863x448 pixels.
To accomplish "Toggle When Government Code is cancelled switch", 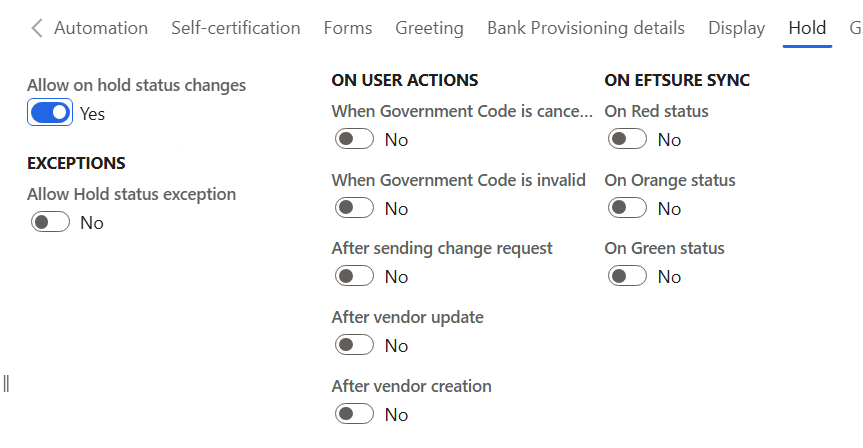I will tap(354, 139).
